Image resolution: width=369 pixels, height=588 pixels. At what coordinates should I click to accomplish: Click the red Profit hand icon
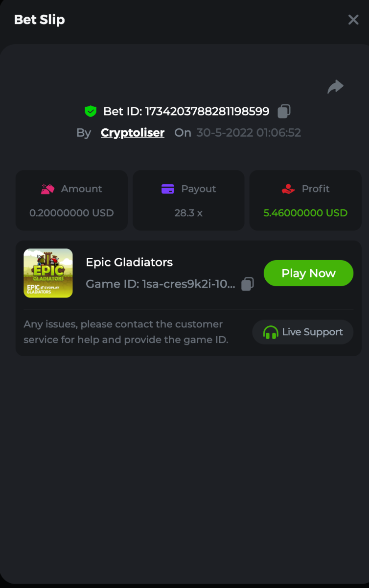coord(288,189)
